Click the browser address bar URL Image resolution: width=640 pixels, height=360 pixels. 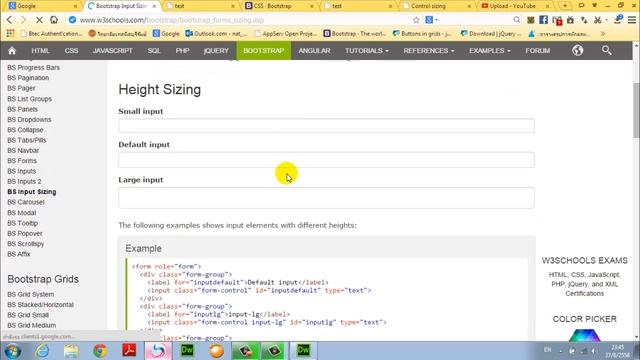pyautogui.click(x=171, y=20)
